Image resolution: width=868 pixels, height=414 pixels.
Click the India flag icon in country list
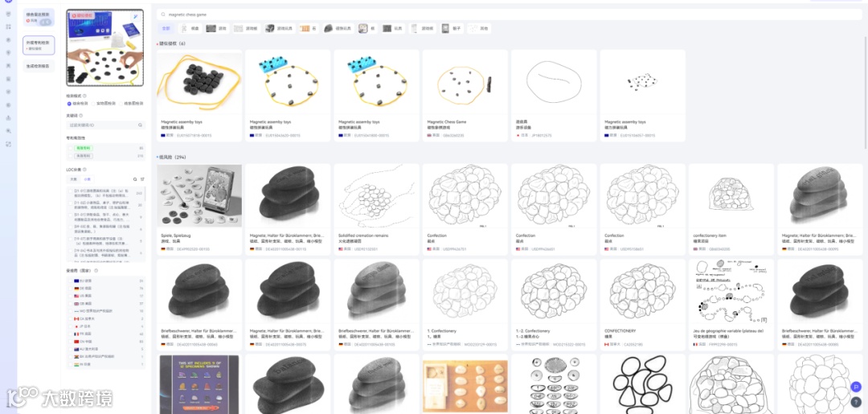(76, 364)
